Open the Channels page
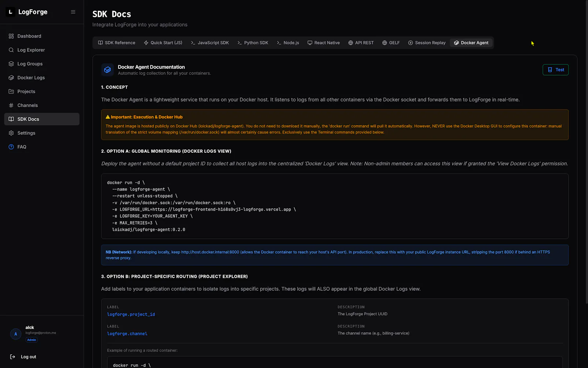This screenshot has width=588, height=368. tap(42, 105)
